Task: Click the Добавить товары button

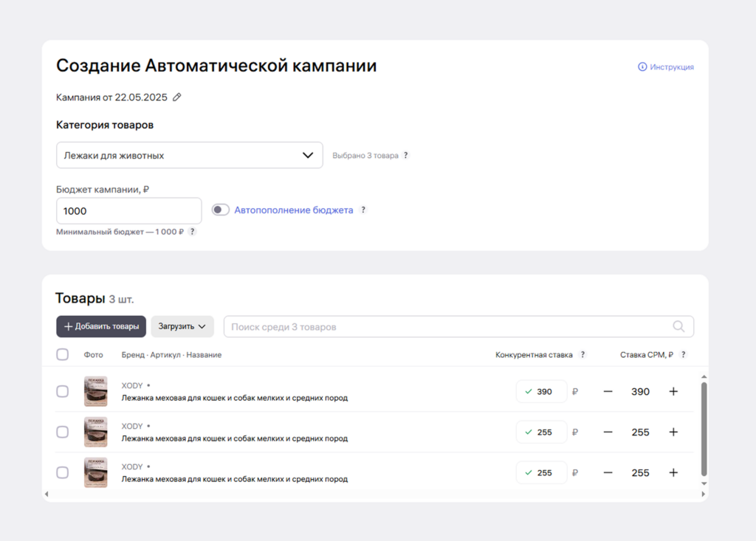Action: coord(100,326)
